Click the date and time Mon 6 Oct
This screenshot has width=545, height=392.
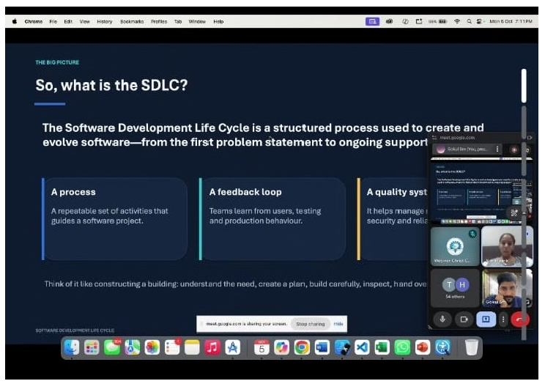point(511,21)
